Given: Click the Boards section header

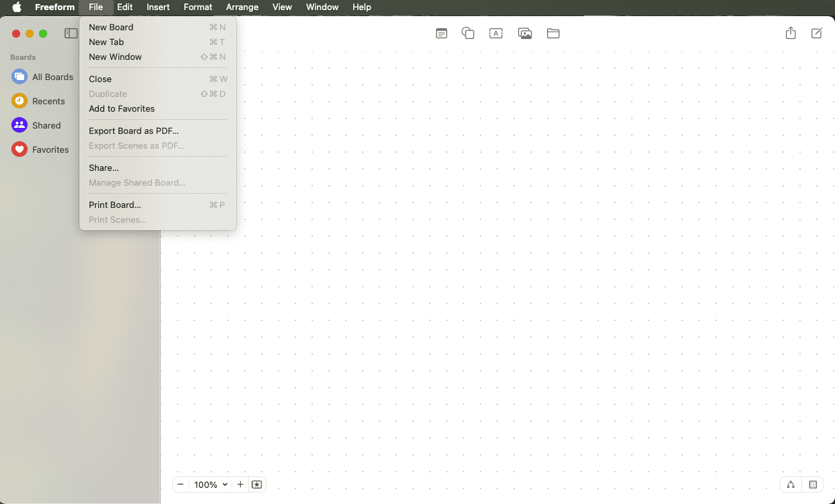Looking at the screenshot, I should [23, 57].
